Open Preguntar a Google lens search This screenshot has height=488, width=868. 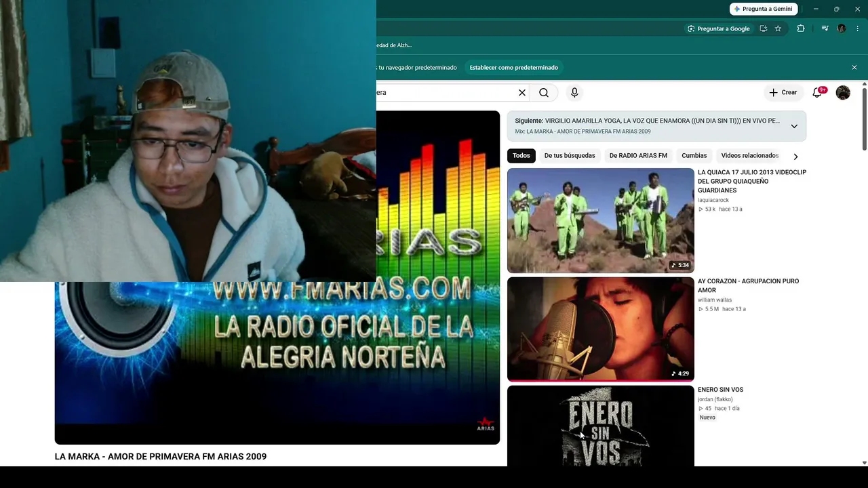pyautogui.click(x=718, y=28)
